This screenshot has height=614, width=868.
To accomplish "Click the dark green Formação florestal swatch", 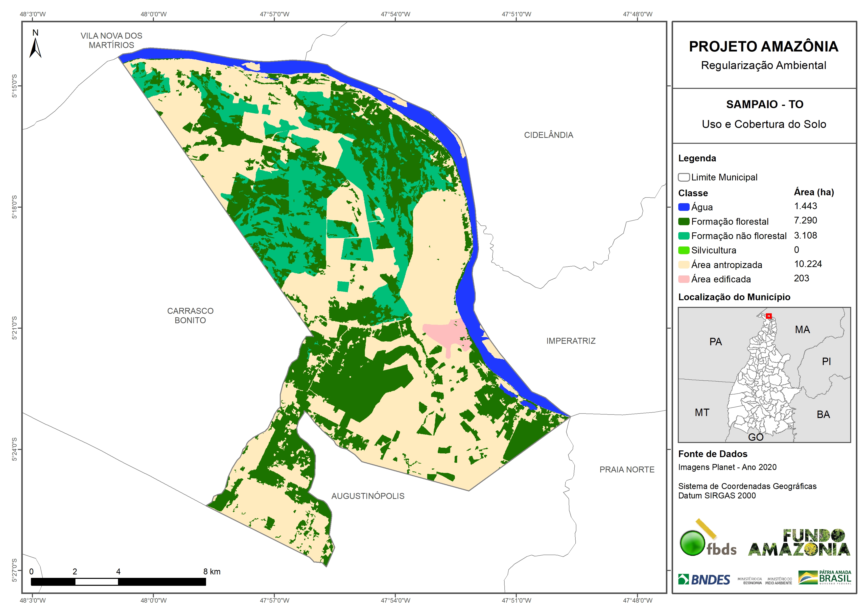I will (683, 221).
